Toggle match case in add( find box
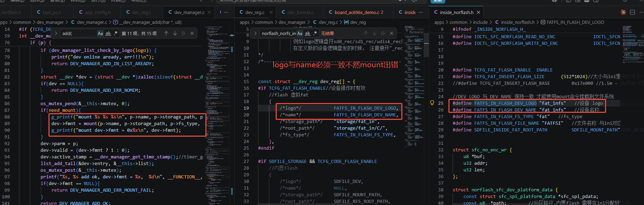The height and width of the screenshot is (205, 644). coord(100,33)
